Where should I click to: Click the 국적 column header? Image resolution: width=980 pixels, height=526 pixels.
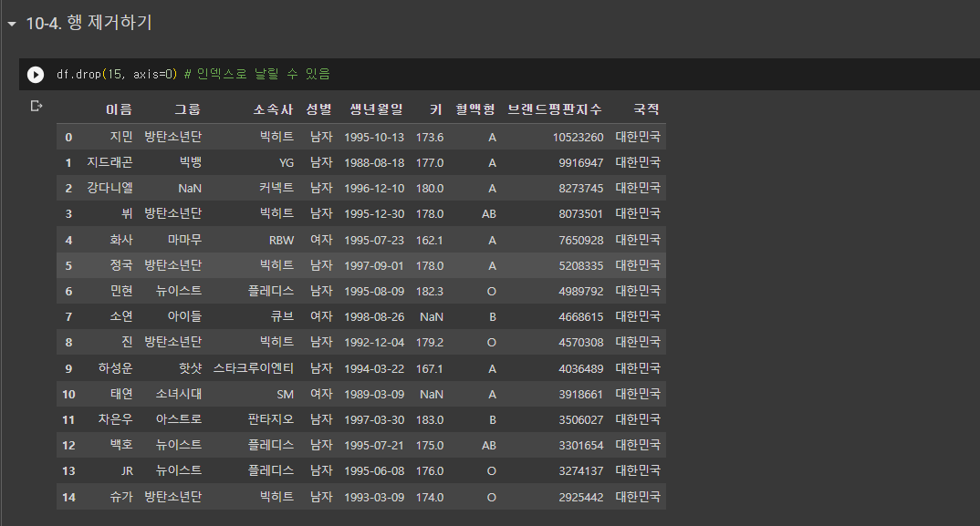[646, 110]
